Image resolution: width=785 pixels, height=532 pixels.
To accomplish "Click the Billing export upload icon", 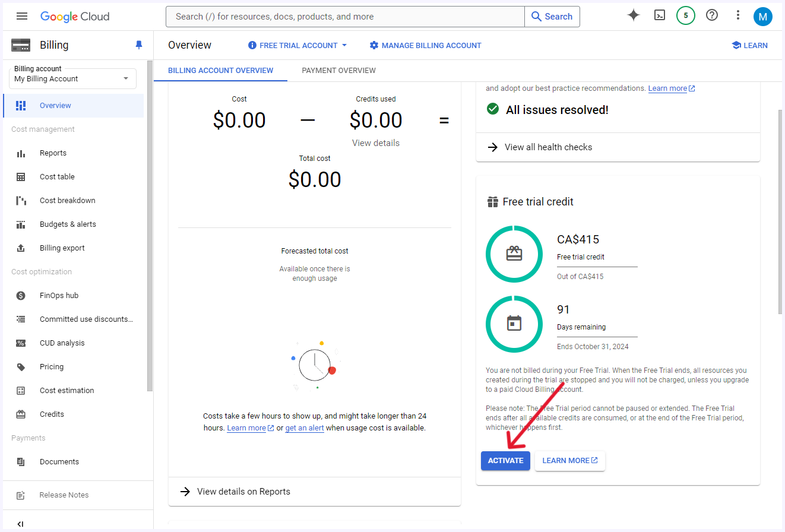I will click(21, 248).
